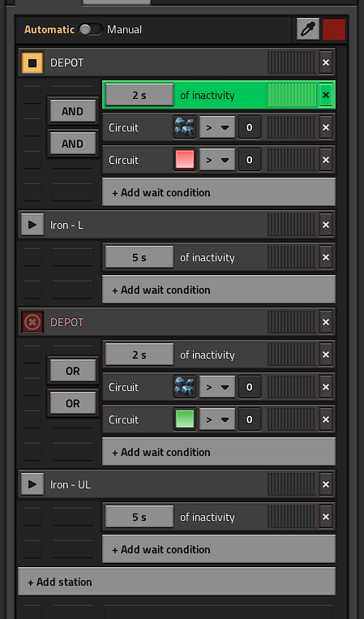Select the red signal icon in Circuit condition

coord(185,160)
